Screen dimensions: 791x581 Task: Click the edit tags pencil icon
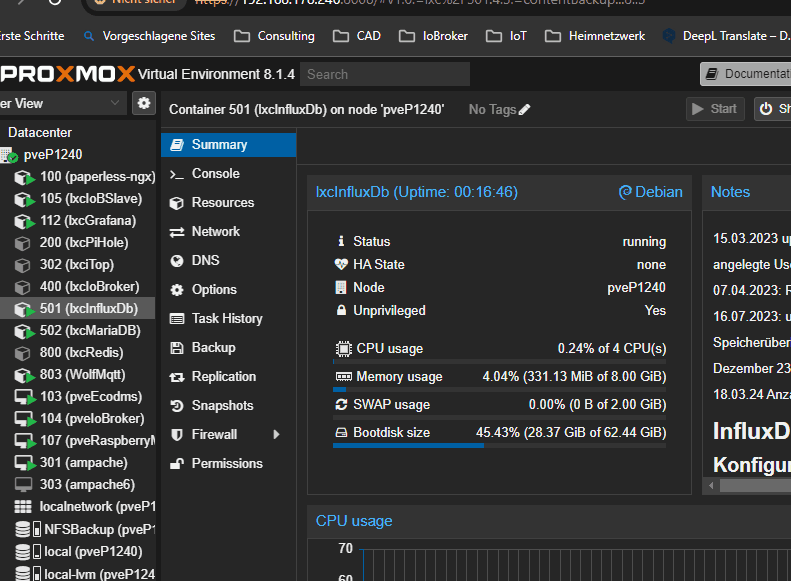[525, 109]
